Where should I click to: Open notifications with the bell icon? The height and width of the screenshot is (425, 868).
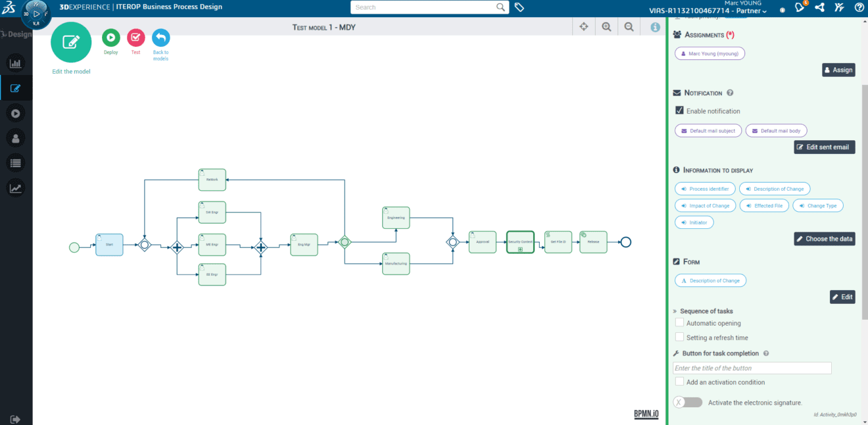tap(800, 8)
